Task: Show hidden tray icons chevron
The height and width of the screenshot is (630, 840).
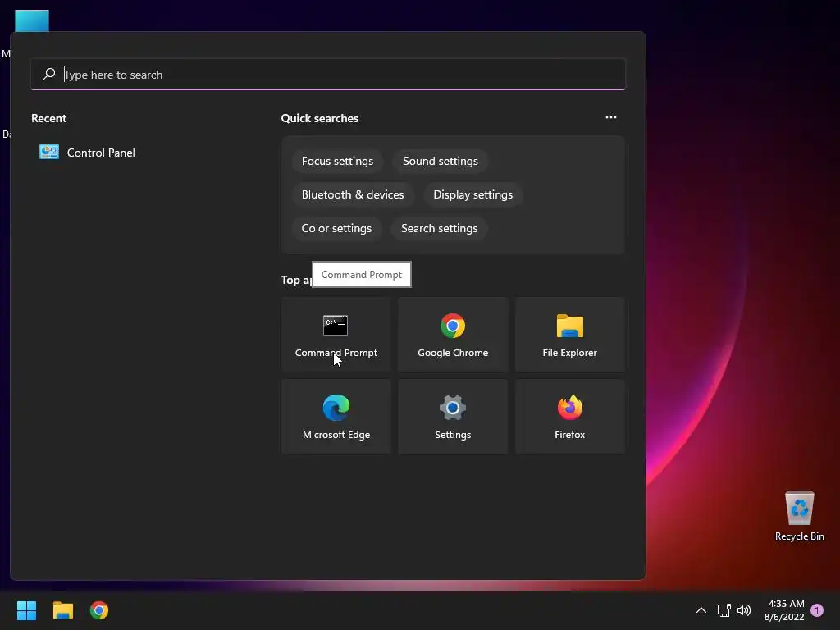Action: (x=701, y=610)
